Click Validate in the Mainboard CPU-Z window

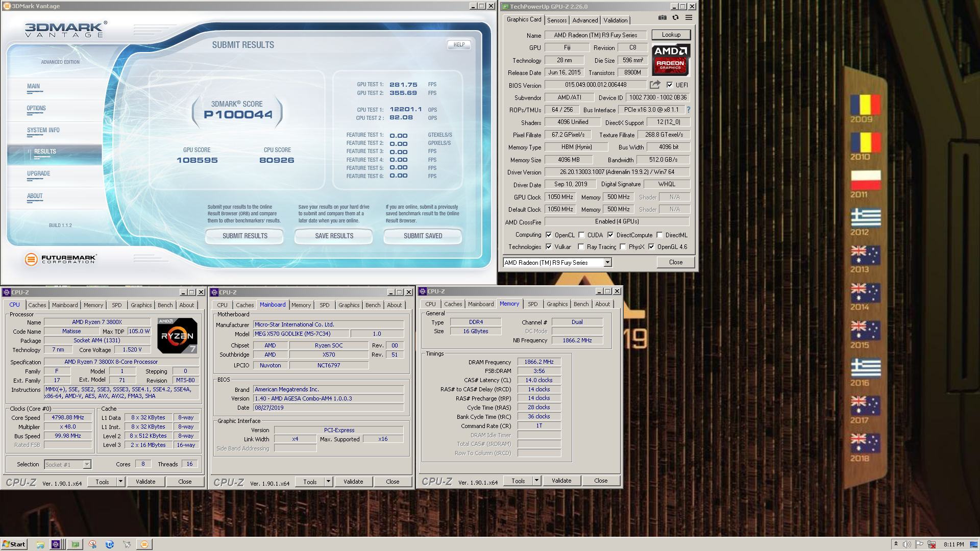click(x=353, y=482)
